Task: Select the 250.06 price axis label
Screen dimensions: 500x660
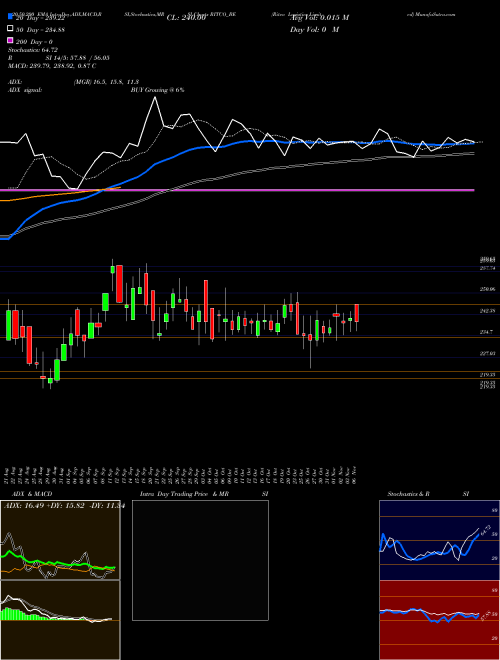Action: [487, 289]
